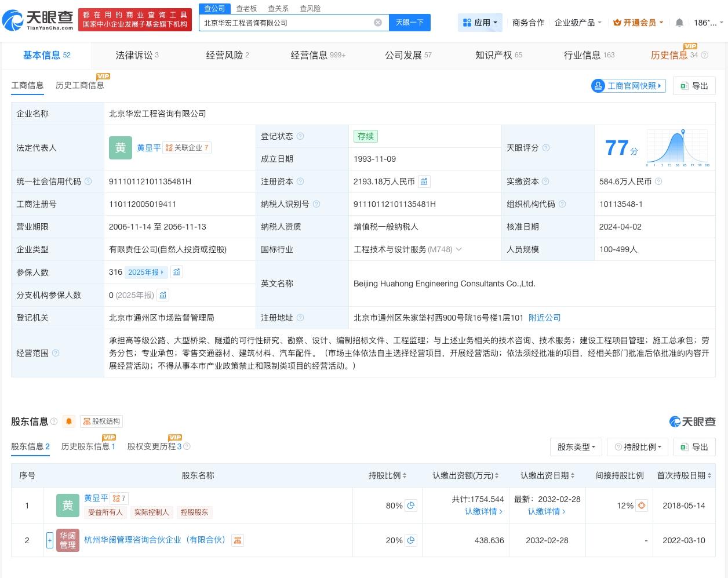This screenshot has height=578, width=728.
Task: Click info icon after 584.6万人民币
Action: (658, 181)
